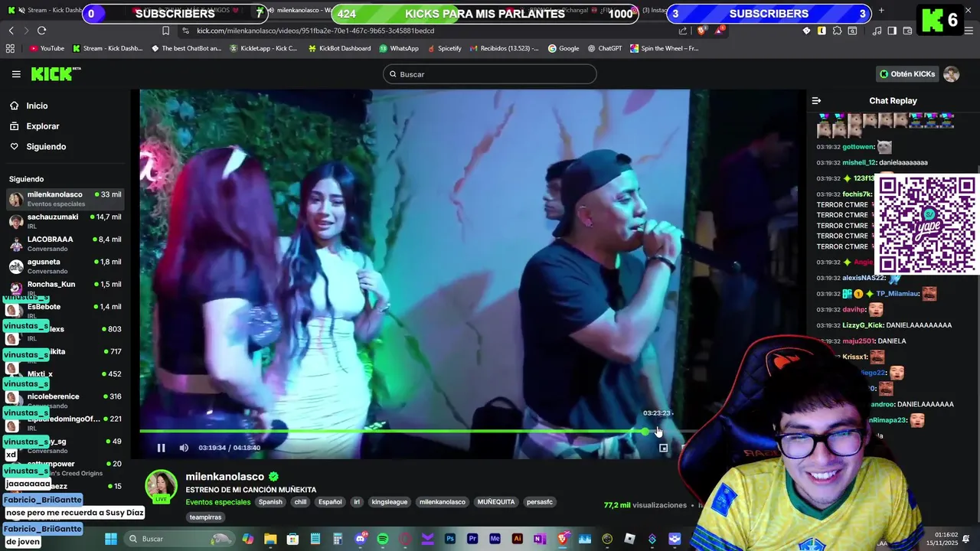Viewport: 980px width, 551px height.
Task: Open File Explorer from taskbar
Action: [270, 539]
